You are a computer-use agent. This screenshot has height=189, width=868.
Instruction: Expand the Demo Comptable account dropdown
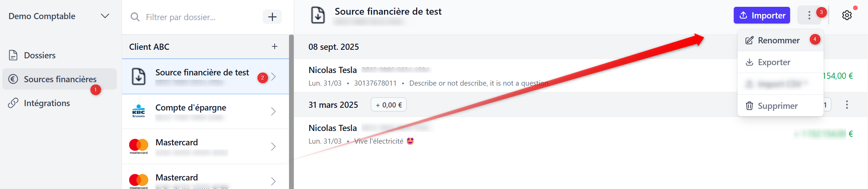(105, 16)
